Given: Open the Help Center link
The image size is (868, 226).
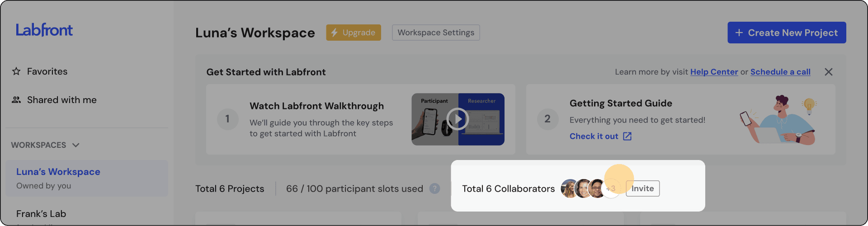Looking at the screenshot, I should (x=714, y=72).
